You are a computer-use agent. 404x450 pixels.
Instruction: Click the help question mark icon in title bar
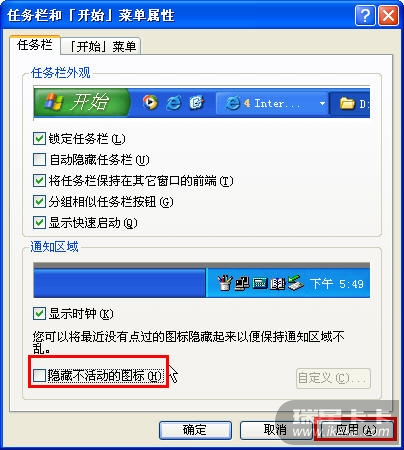click(365, 15)
